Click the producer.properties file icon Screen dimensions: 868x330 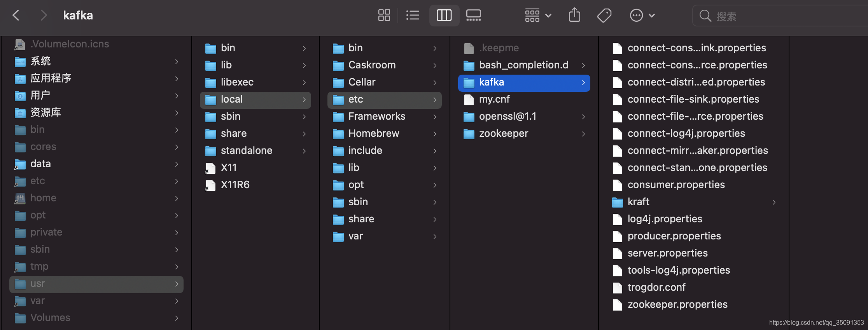click(617, 236)
